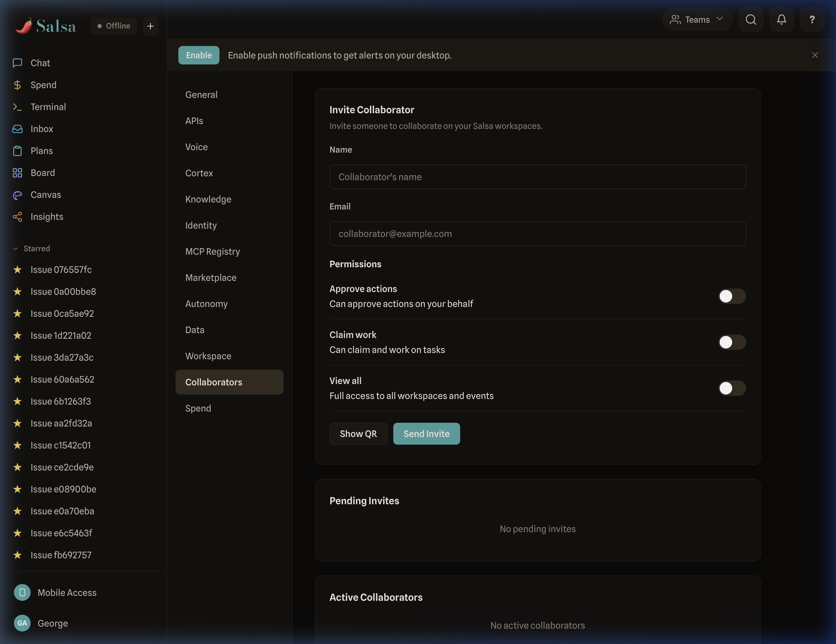Go to the Canvas palette icon
836x644 pixels.
click(18, 195)
